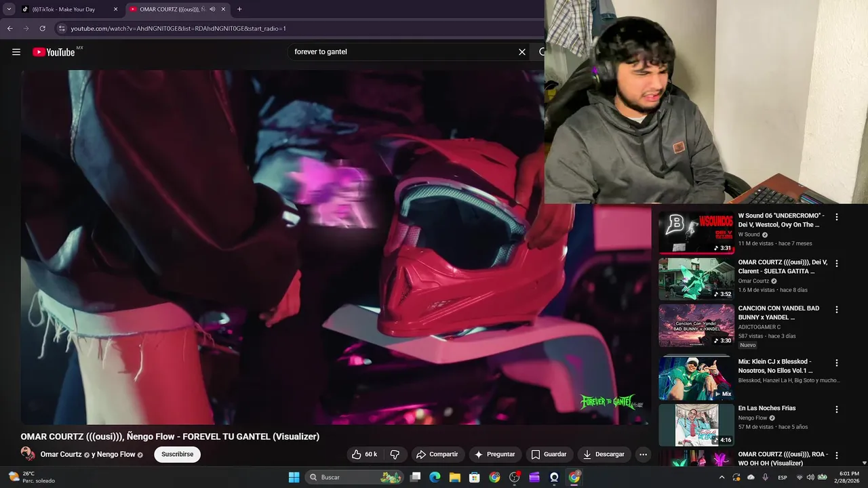Open File Explorer from taskbar

455,477
